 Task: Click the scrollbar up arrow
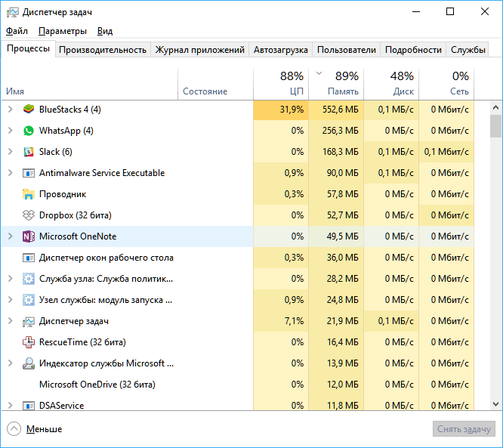coord(495,107)
